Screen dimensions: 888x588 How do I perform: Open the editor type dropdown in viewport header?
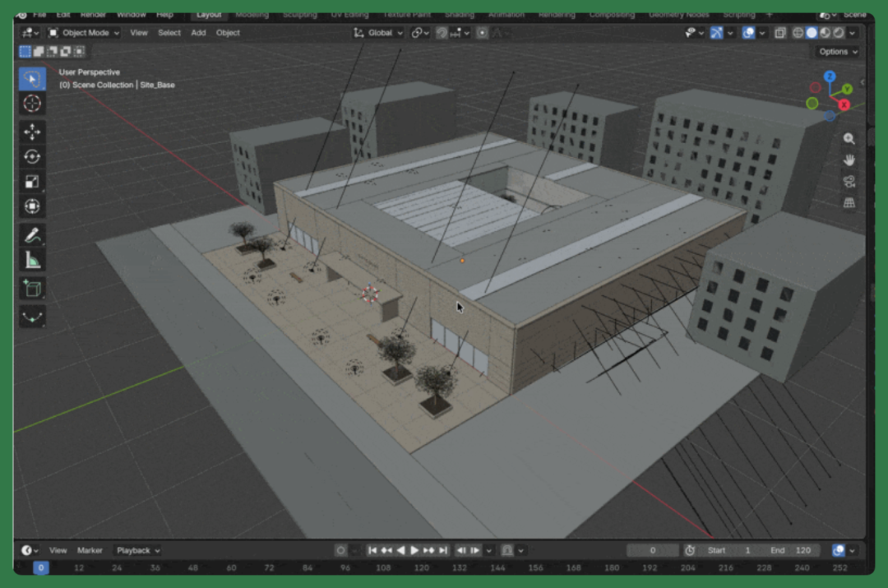30,33
